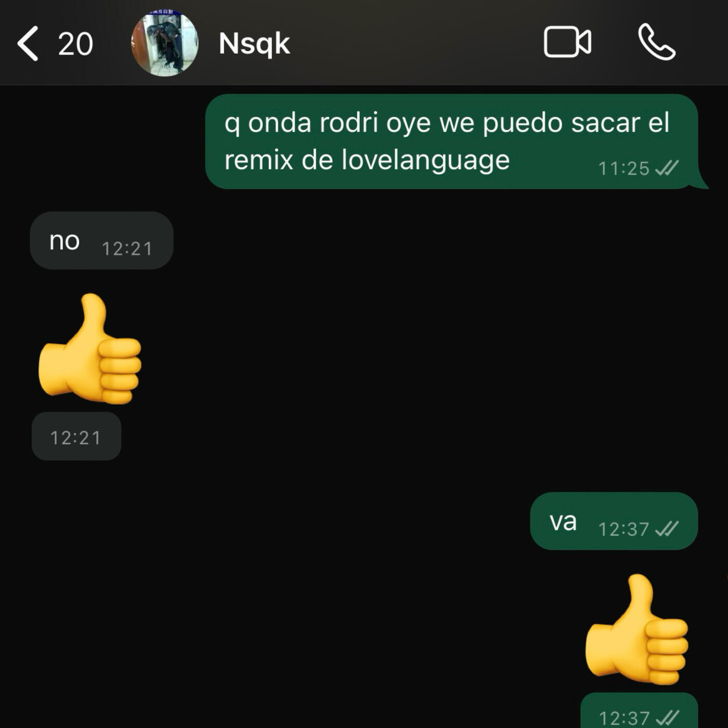Tap the unread count 20 beside back arrow
Viewport: 728px width, 728px height.
pyautogui.click(x=75, y=44)
